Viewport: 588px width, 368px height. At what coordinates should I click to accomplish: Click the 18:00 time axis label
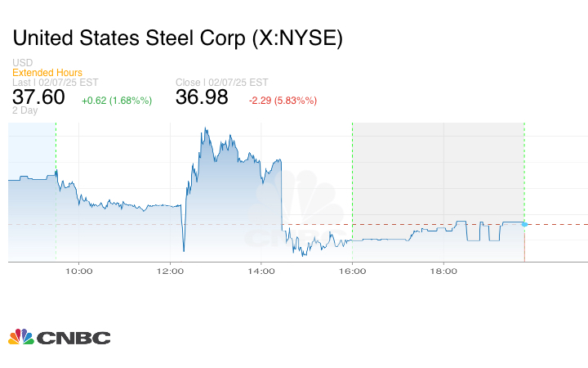(443, 270)
